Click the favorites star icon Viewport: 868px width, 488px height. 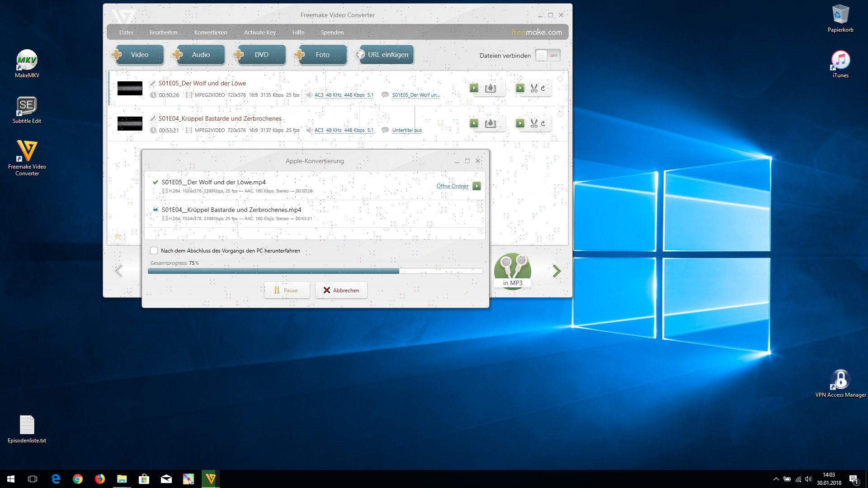118,236
